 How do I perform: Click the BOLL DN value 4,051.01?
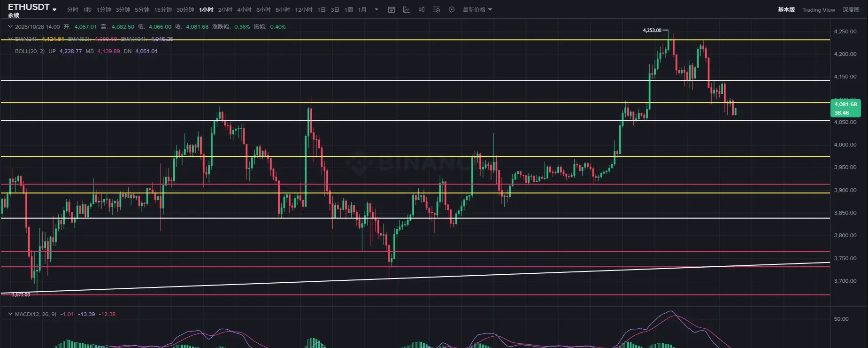pos(146,51)
